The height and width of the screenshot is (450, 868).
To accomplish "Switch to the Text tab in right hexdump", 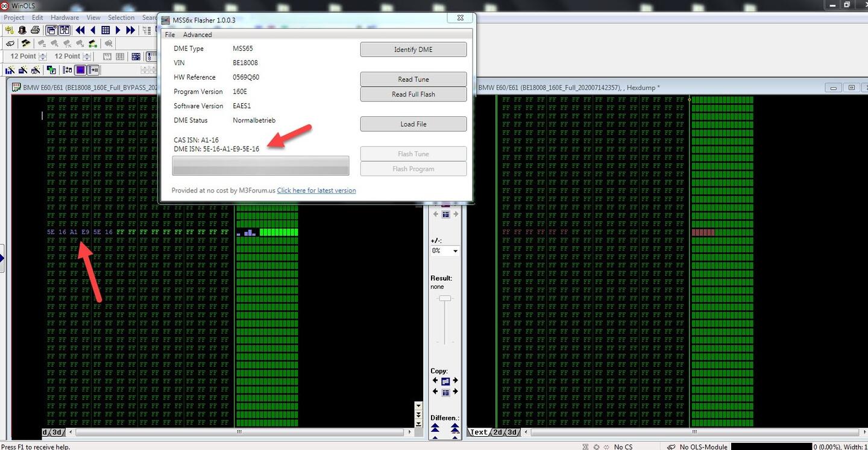I will click(479, 432).
